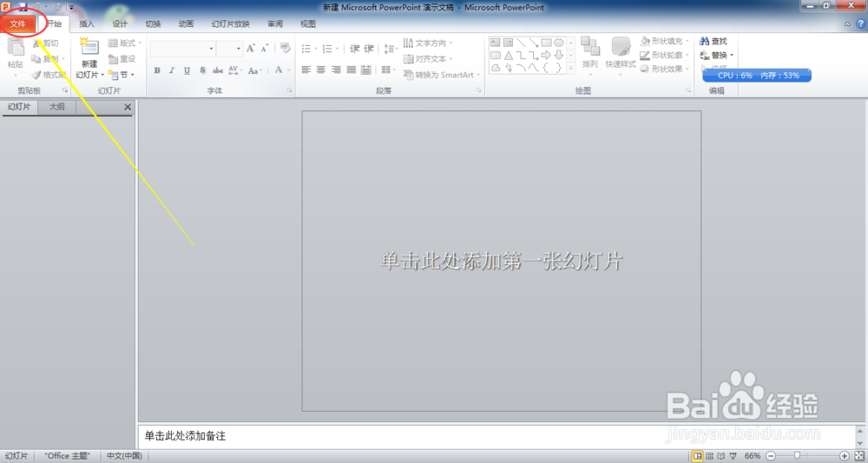The height and width of the screenshot is (463, 868).
Task: Open the 形状轮廓 shape outline dropdown
Action: pos(665,55)
